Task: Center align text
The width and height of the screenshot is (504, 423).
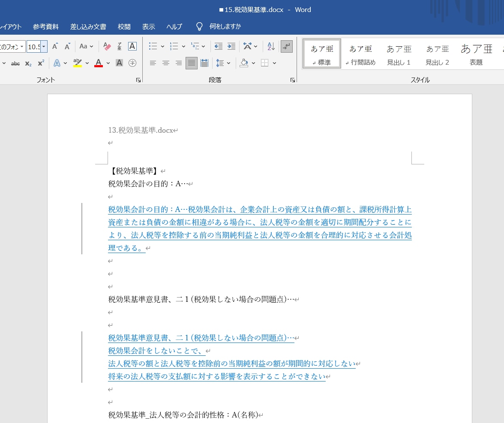Action: click(166, 63)
